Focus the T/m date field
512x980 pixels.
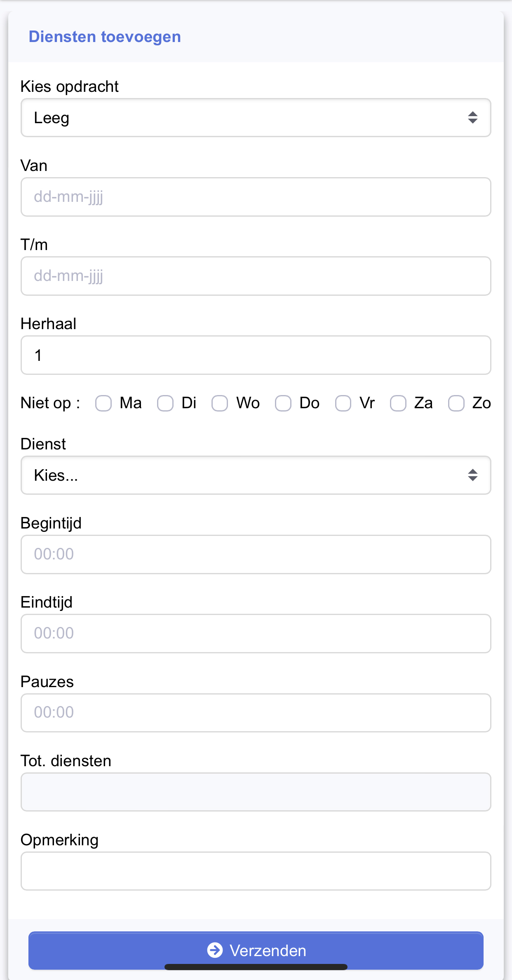coord(256,276)
